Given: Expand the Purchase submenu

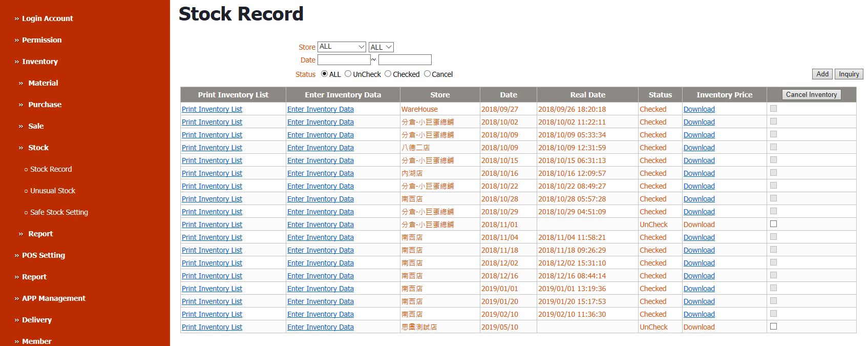Looking at the screenshot, I should tap(45, 105).
